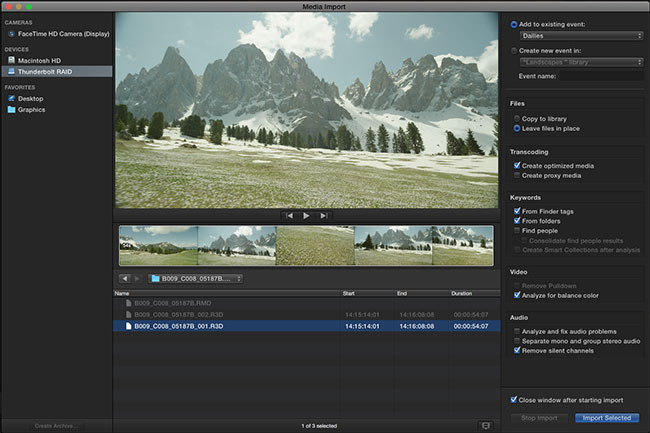Open Graphics favorite folder

pyautogui.click(x=32, y=110)
